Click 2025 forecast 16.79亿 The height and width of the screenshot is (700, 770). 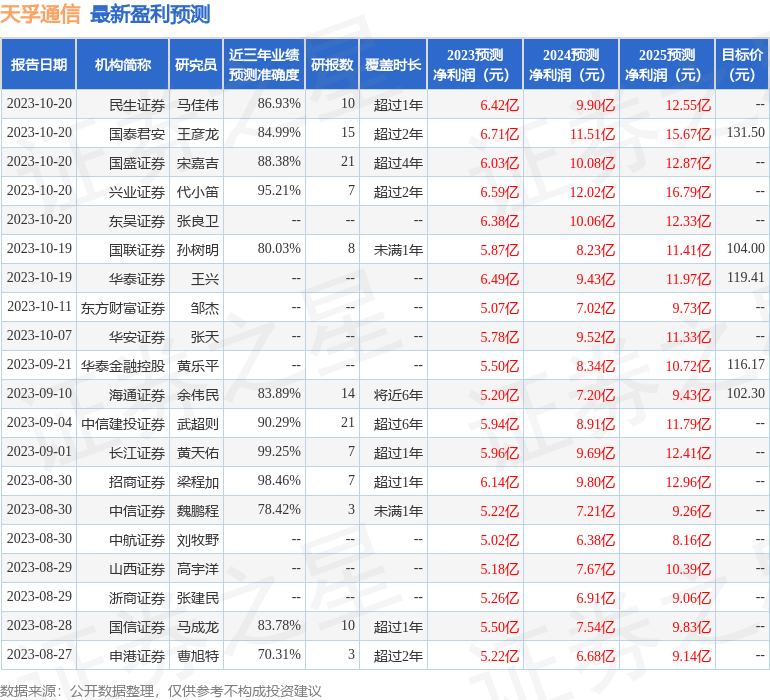point(688,192)
